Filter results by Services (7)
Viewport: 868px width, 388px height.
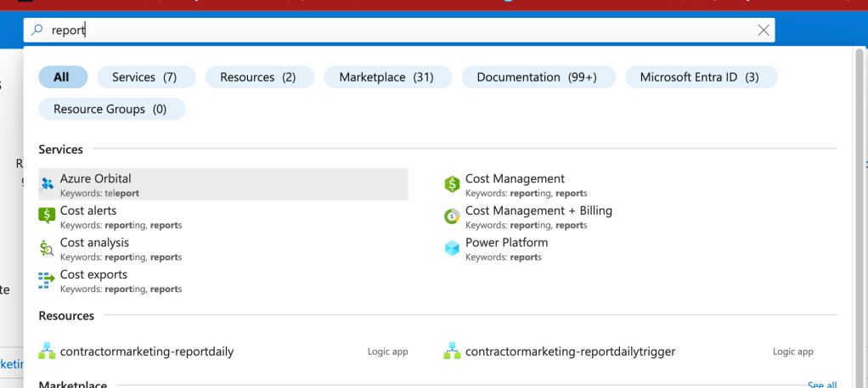(146, 77)
